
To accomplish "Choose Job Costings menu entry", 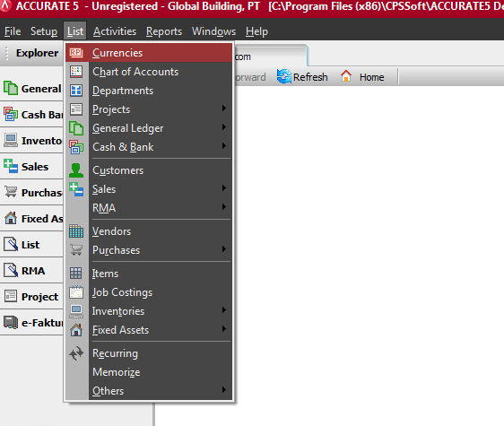I will (x=149, y=292).
